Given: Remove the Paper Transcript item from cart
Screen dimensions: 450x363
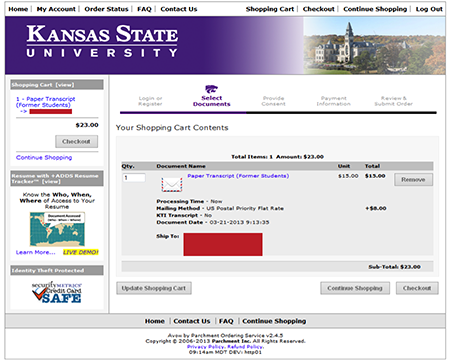Looking at the screenshot, I should [x=413, y=180].
